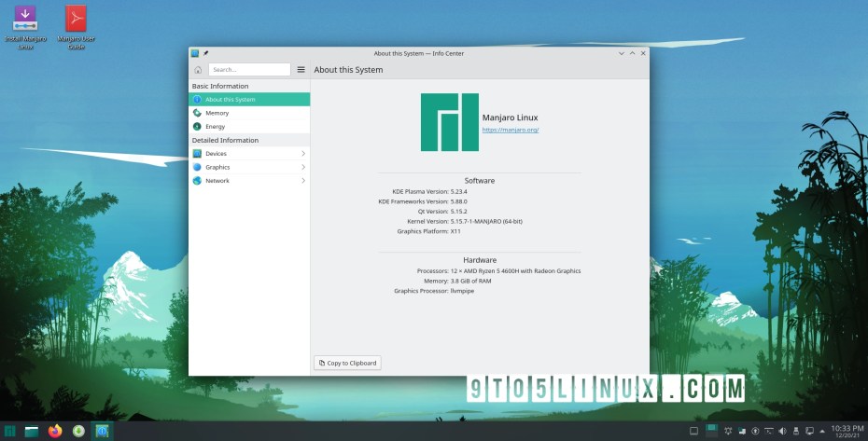The height and width of the screenshot is (441, 868).
Task: Open the green installer icon in taskbar
Action: [x=78, y=431]
